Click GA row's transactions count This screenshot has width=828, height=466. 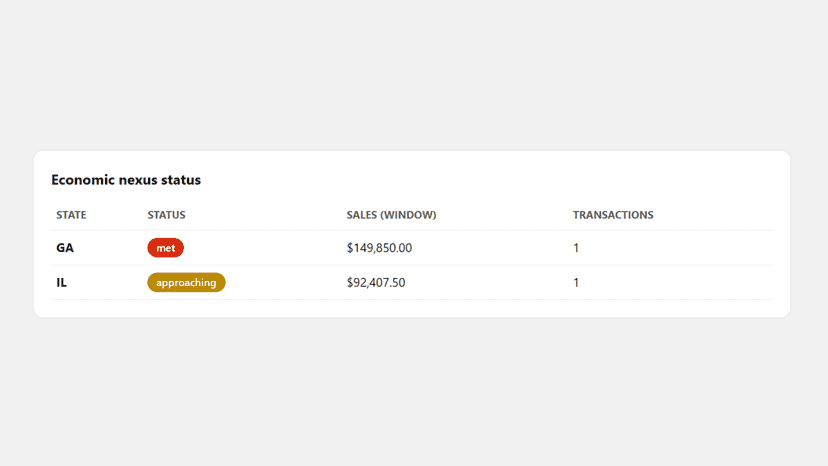[x=576, y=248]
